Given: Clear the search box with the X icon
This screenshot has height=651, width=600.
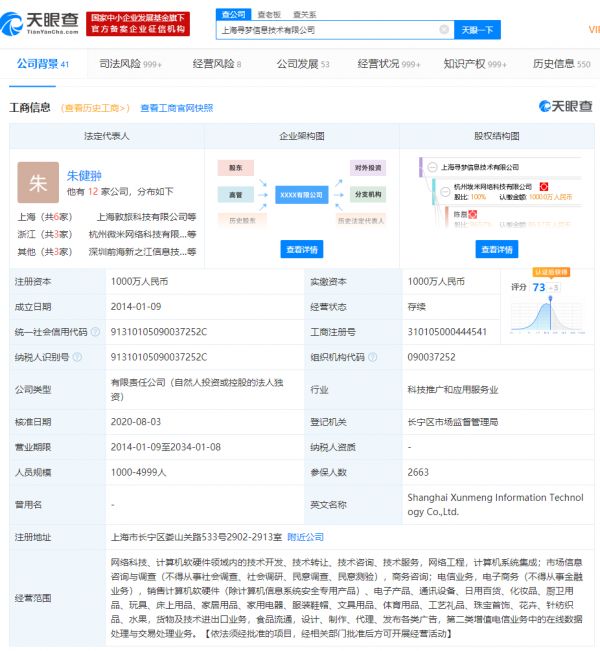Looking at the screenshot, I should (444, 30).
